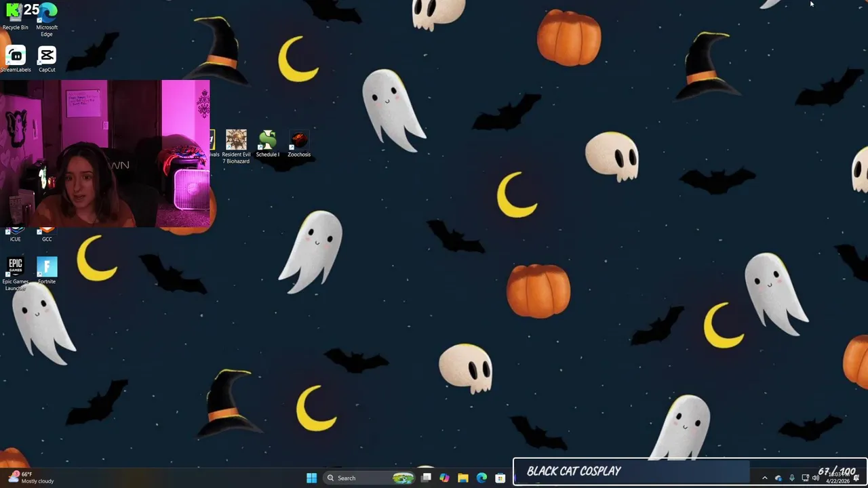Select the Schedule I game shortcut

(x=267, y=144)
